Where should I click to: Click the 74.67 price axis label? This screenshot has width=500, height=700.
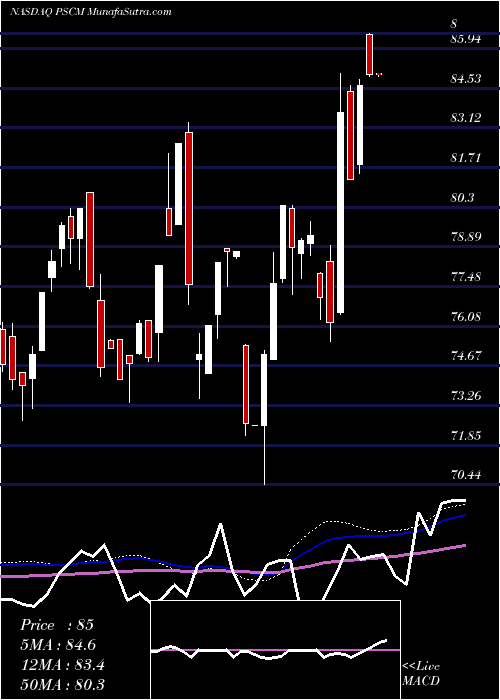pos(466,356)
